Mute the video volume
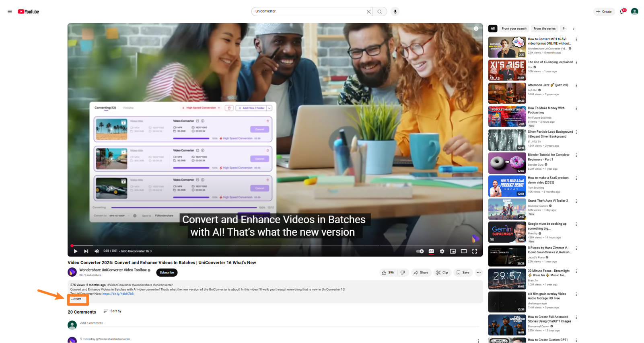644x343 pixels. pyautogui.click(x=97, y=251)
